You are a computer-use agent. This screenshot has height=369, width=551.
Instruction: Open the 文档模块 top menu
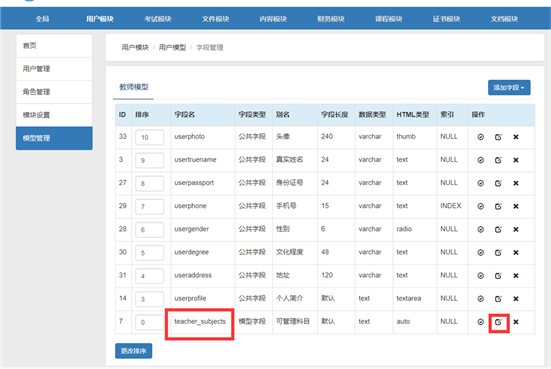point(504,19)
